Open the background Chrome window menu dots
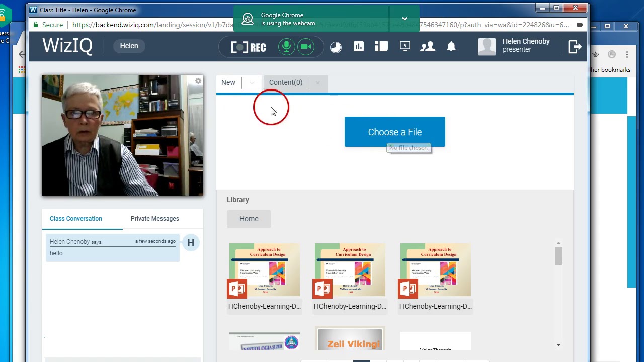The image size is (644, 362). pyautogui.click(x=627, y=54)
